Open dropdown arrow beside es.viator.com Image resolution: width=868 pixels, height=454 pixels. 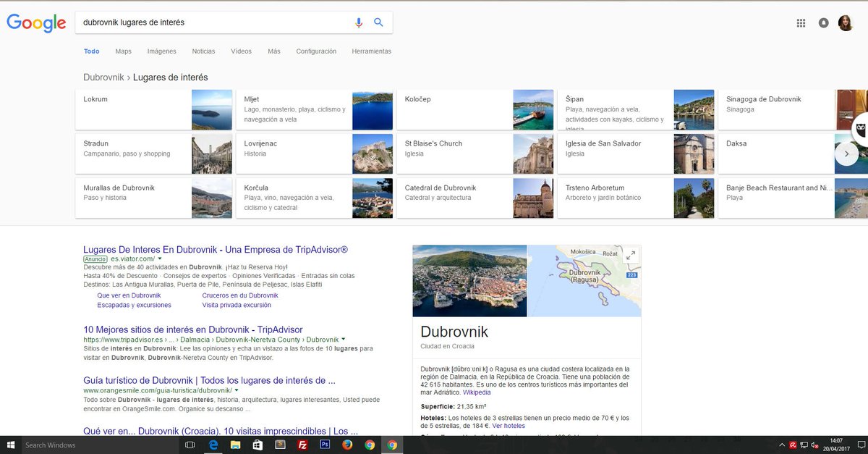159,258
